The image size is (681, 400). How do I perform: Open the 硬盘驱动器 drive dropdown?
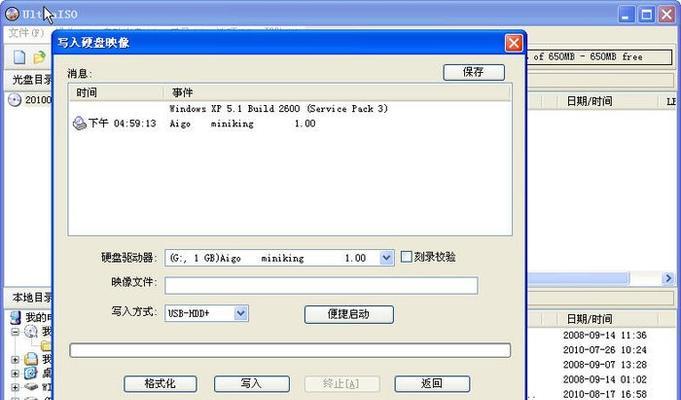point(386,258)
